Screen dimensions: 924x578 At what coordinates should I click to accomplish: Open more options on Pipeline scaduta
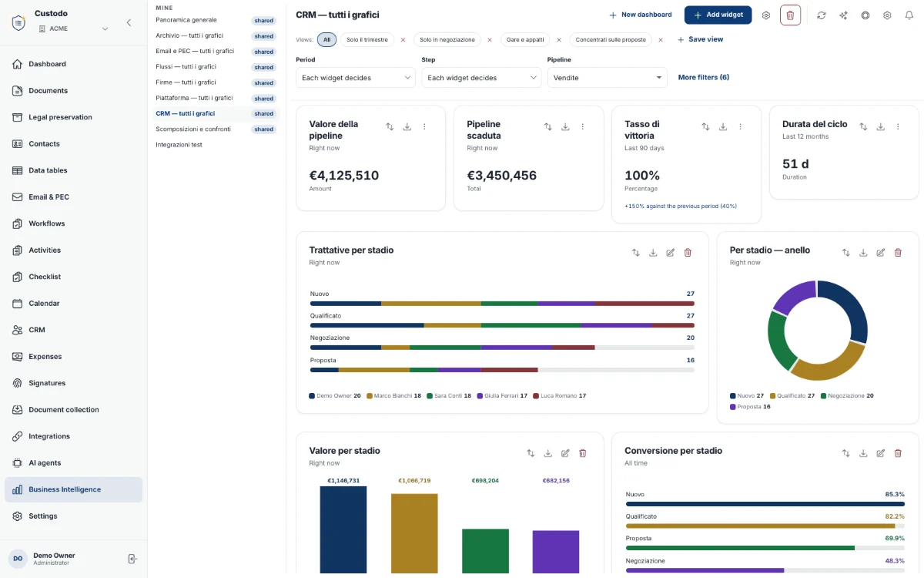[583, 126]
